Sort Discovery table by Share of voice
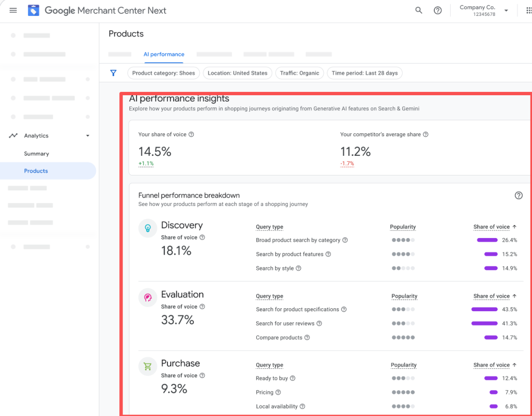The height and width of the screenshot is (416, 532). click(x=495, y=227)
